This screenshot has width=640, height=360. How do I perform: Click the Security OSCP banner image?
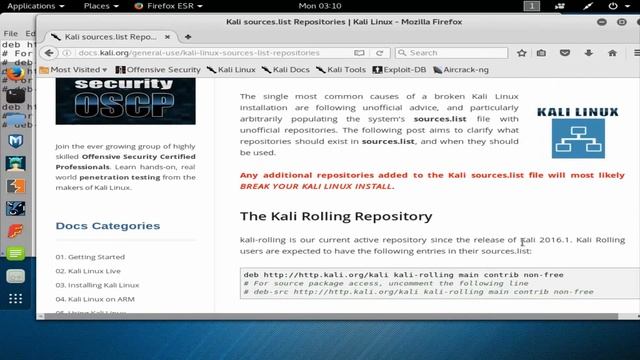click(125, 101)
